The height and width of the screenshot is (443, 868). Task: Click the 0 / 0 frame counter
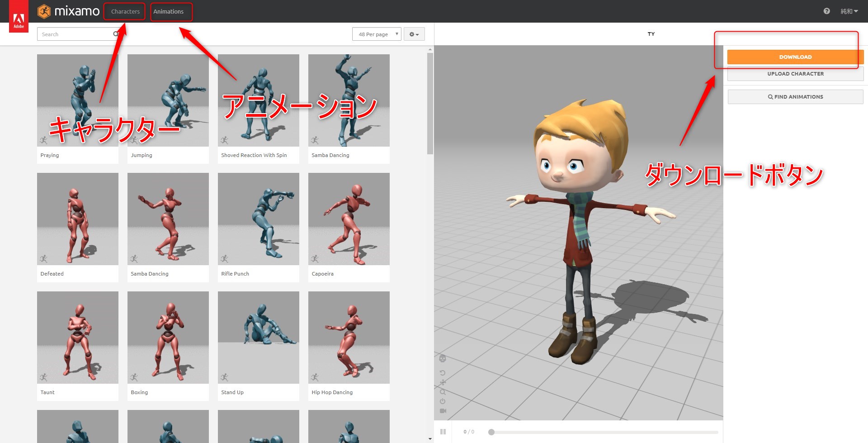(469, 432)
